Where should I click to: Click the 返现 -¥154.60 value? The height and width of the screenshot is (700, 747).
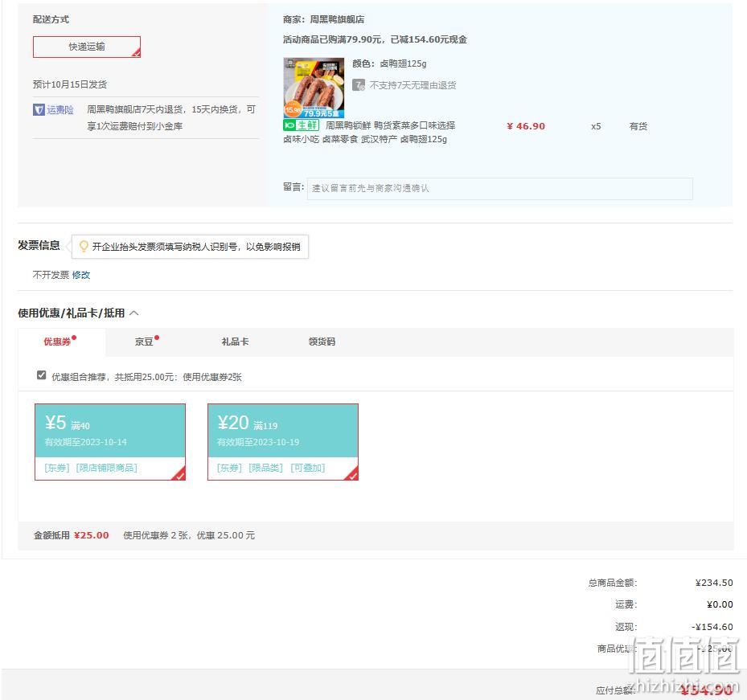click(x=712, y=627)
